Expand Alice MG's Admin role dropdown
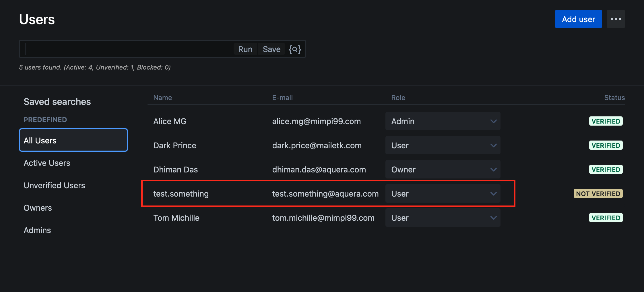Screen dimensions: 644x292 [443, 121]
